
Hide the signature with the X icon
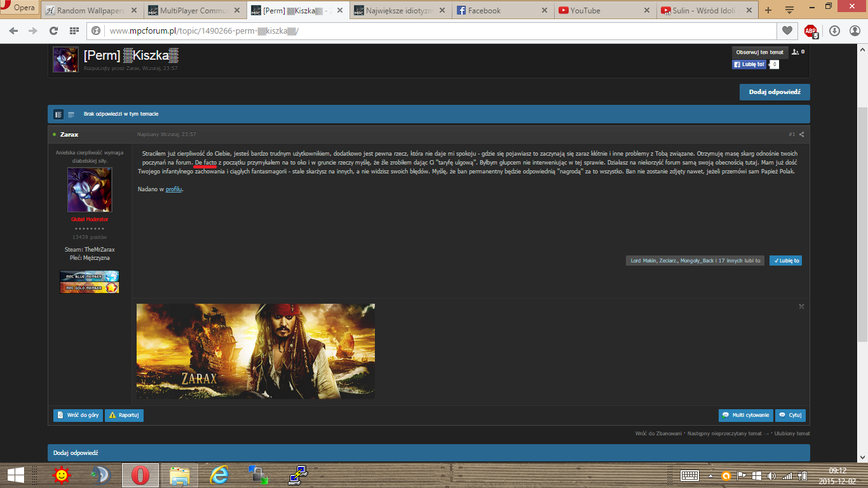tap(801, 306)
